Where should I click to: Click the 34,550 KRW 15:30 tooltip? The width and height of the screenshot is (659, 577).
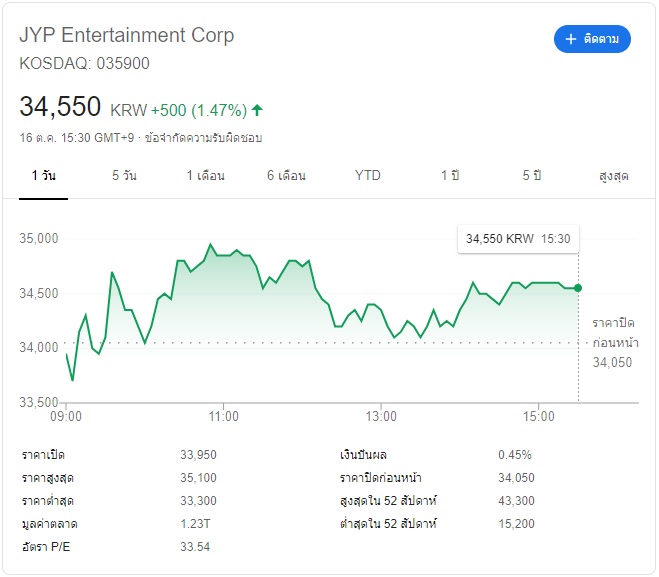pyautogui.click(x=518, y=239)
